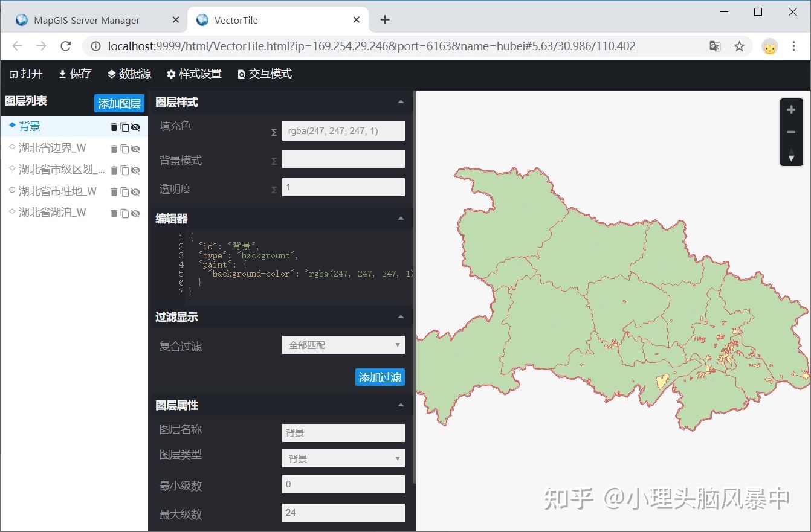Bookmark this page with star icon
This screenshot has height=532, width=811.
click(x=739, y=46)
